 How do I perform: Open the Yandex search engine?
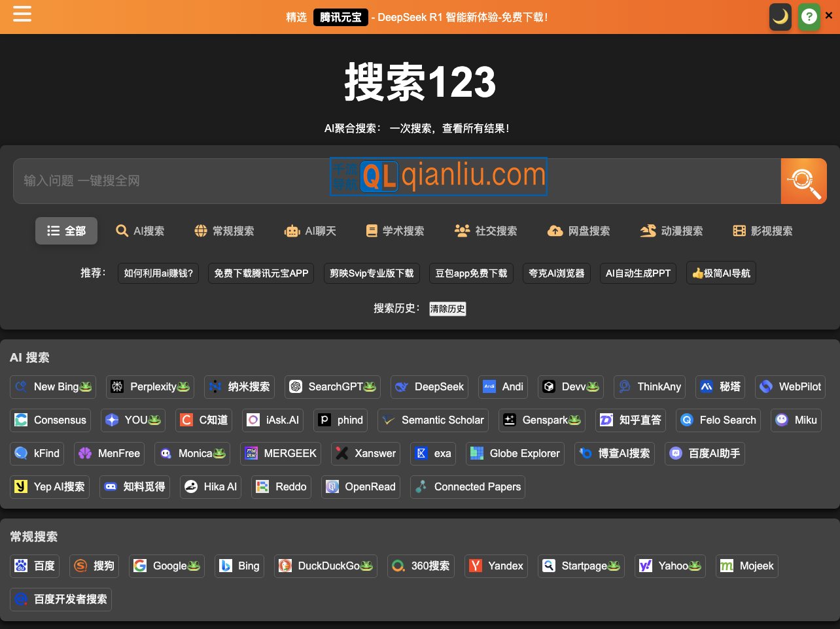[x=495, y=566]
